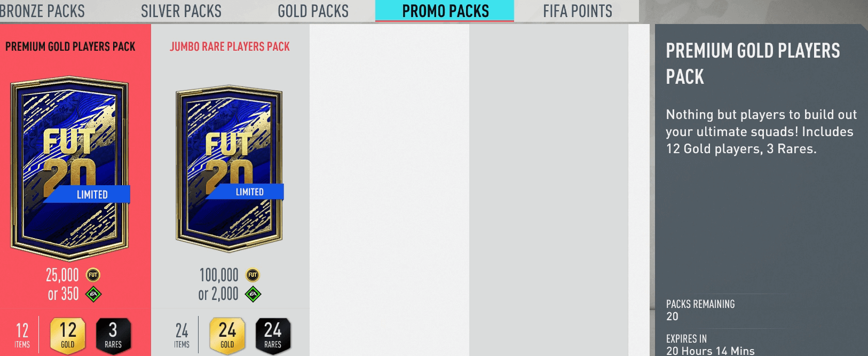Open the Silver Packs tab
Viewport: 868px width, 356px height.
pos(181,11)
